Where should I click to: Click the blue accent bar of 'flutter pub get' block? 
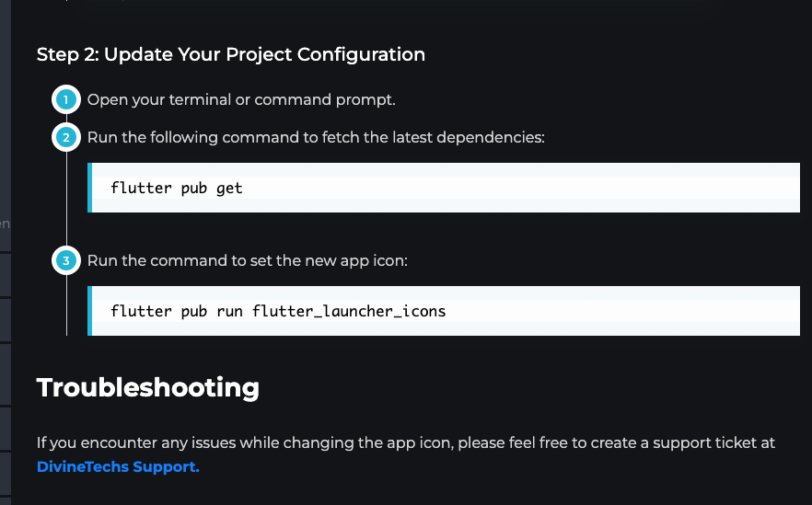(x=89, y=188)
